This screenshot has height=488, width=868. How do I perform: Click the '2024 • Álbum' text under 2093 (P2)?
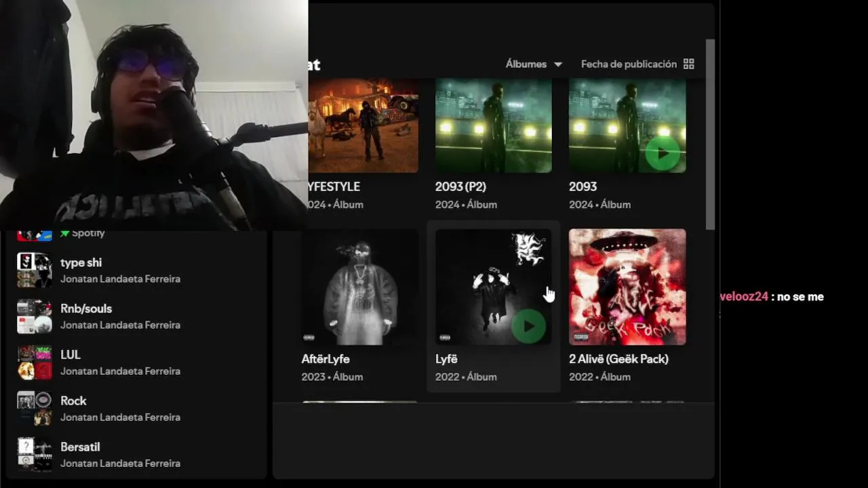point(466,204)
